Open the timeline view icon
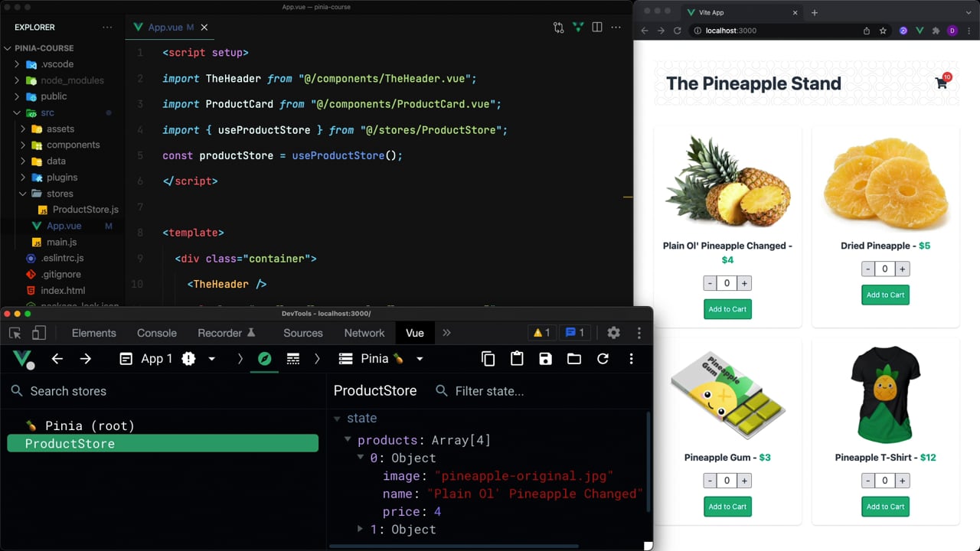This screenshot has width=980, height=551. pyautogui.click(x=293, y=359)
